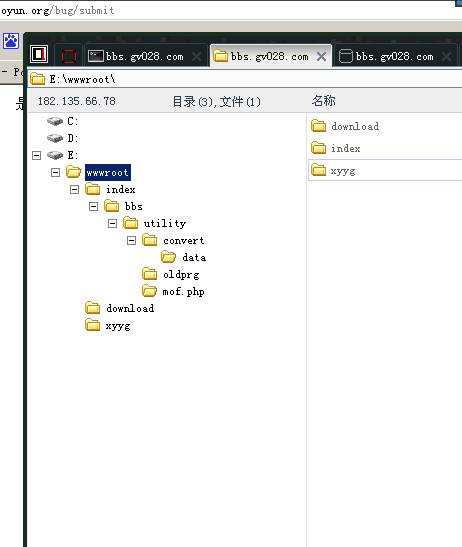The height and width of the screenshot is (547, 462).
Task: Select xyyg folder in right file list
Action: click(x=385, y=170)
